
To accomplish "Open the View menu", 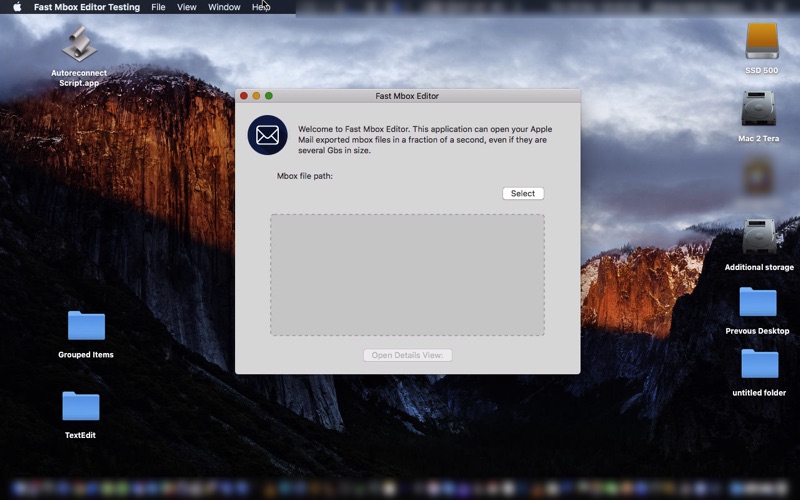I will pyautogui.click(x=187, y=7).
